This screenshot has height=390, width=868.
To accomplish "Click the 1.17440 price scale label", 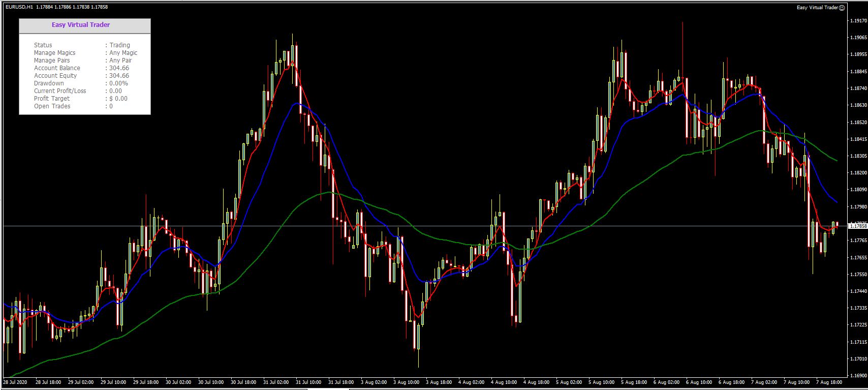I will coord(858,291).
